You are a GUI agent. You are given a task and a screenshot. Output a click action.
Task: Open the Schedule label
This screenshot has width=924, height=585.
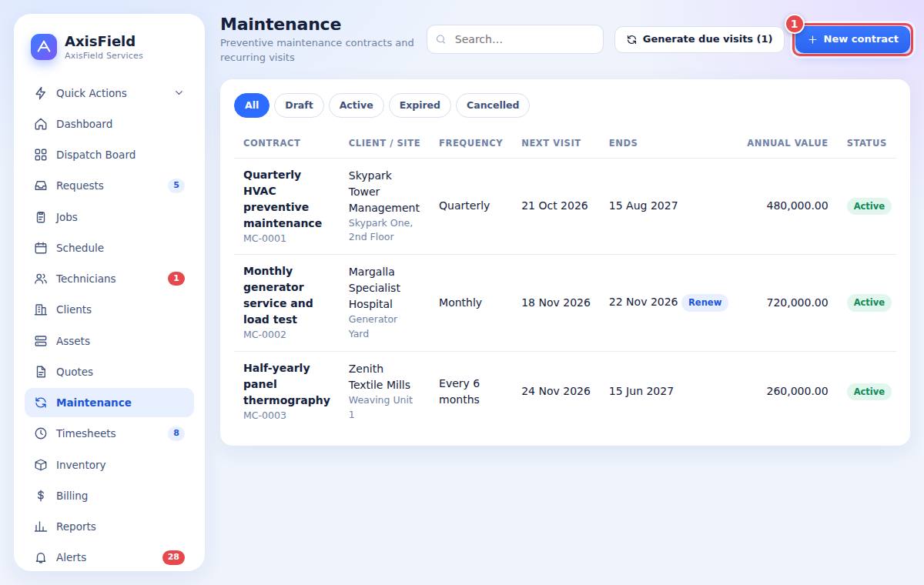click(80, 248)
